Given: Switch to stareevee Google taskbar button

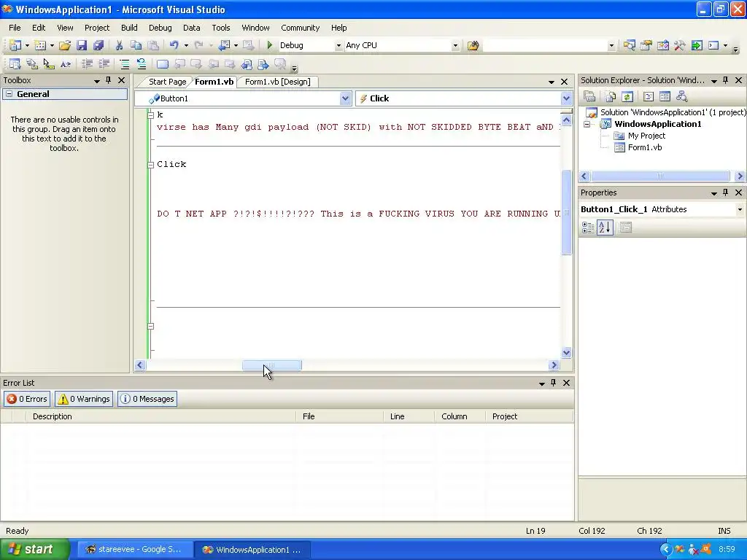Looking at the screenshot, I should click(x=135, y=550).
